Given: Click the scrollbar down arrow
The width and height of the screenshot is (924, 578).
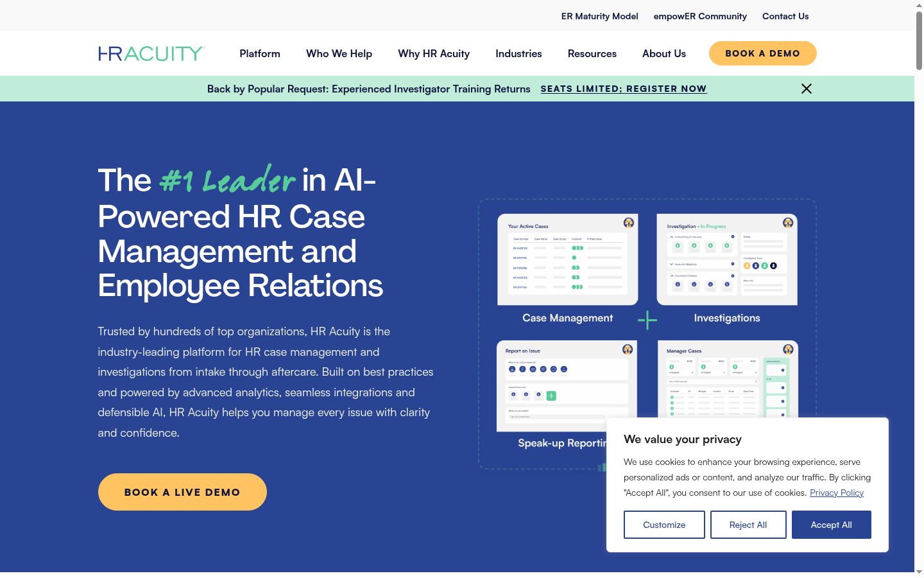Looking at the screenshot, I should pos(919,572).
